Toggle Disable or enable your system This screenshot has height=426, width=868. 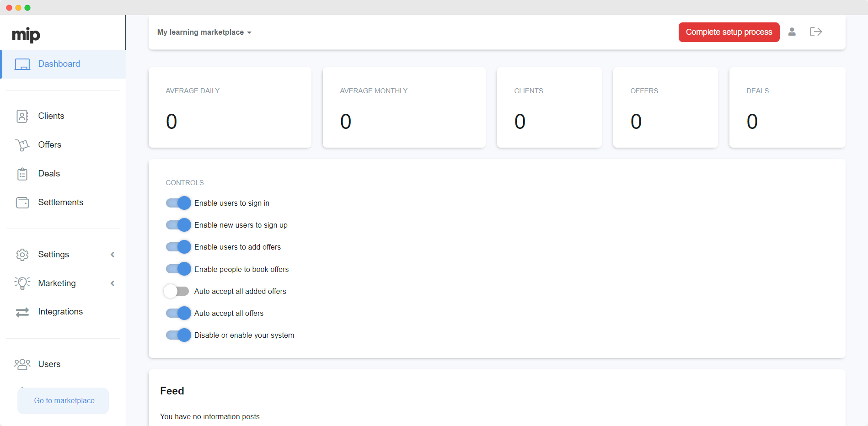(x=178, y=335)
